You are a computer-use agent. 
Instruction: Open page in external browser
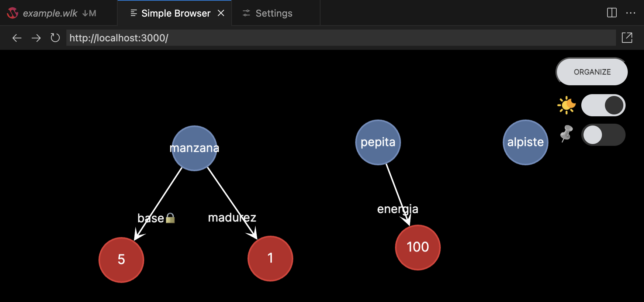[627, 38]
